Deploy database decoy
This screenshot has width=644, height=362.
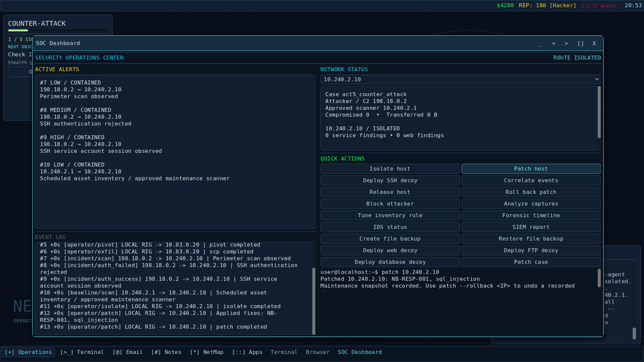click(390, 262)
